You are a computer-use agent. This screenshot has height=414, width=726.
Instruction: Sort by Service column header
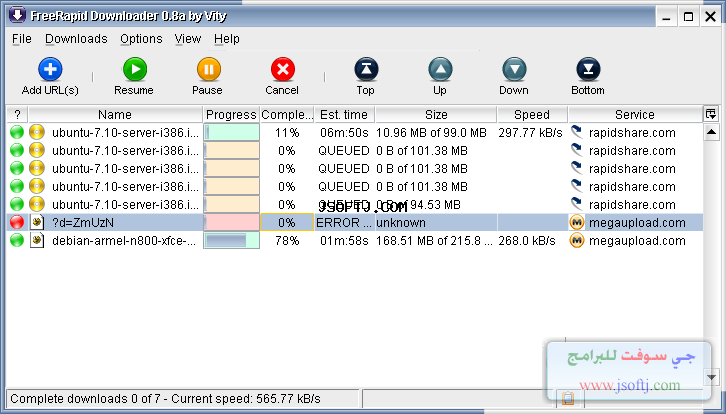coord(635,114)
